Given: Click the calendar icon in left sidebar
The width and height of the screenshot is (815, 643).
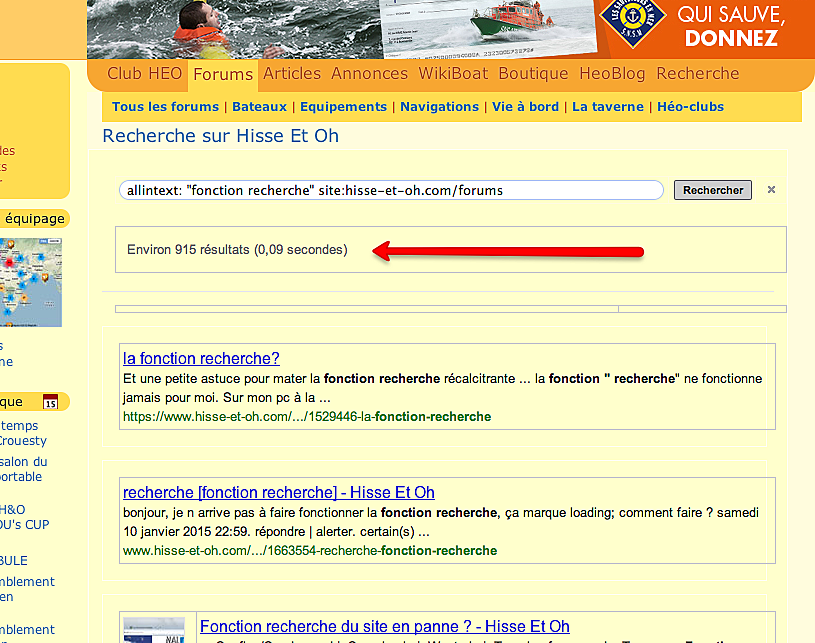Looking at the screenshot, I should [51, 402].
